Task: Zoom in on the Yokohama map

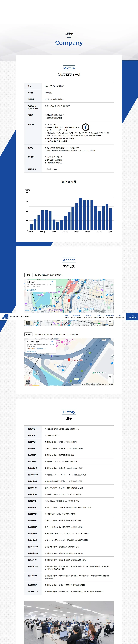Action: [110, 377]
